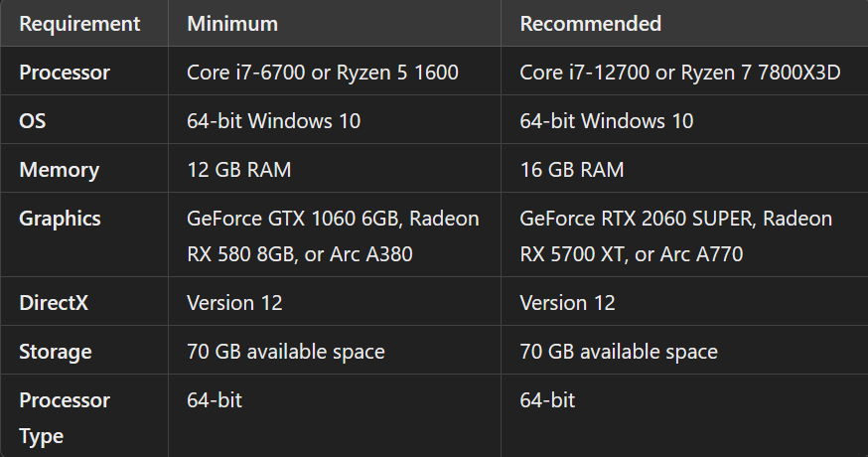The image size is (868, 457).
Task: Select the OS row label
Action: pos(33,121)
